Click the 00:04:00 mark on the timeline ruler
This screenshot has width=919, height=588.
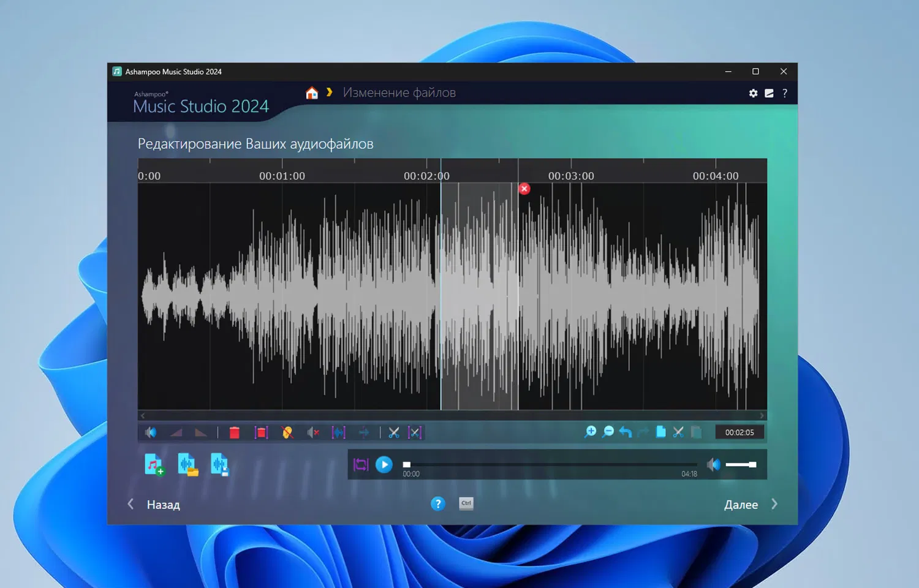(x=716, y=176)
